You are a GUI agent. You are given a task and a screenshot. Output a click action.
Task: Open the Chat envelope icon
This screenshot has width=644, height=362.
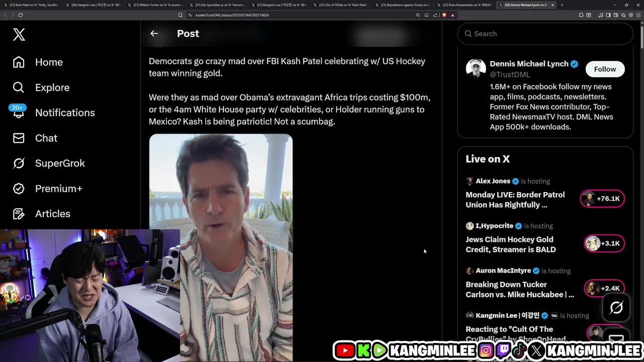(19, 138)
